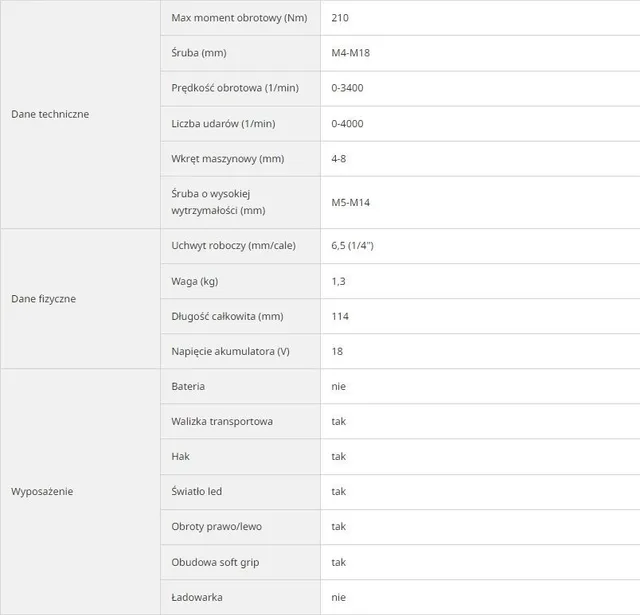Image resolution: width=640 pixels, height=615 pixels.
Task: Select the value M5-M14
Action: coord(351,202)
